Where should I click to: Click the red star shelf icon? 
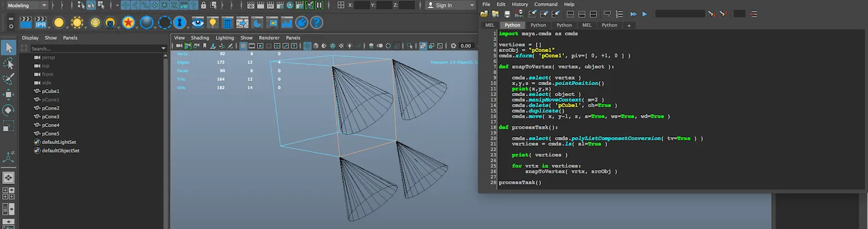click(128, 23)
